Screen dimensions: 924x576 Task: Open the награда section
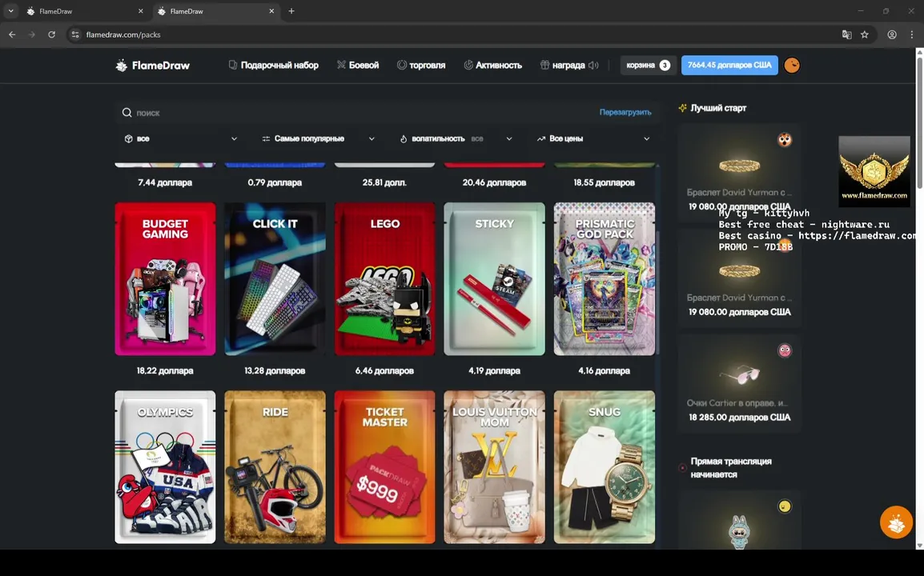[562, 66]
